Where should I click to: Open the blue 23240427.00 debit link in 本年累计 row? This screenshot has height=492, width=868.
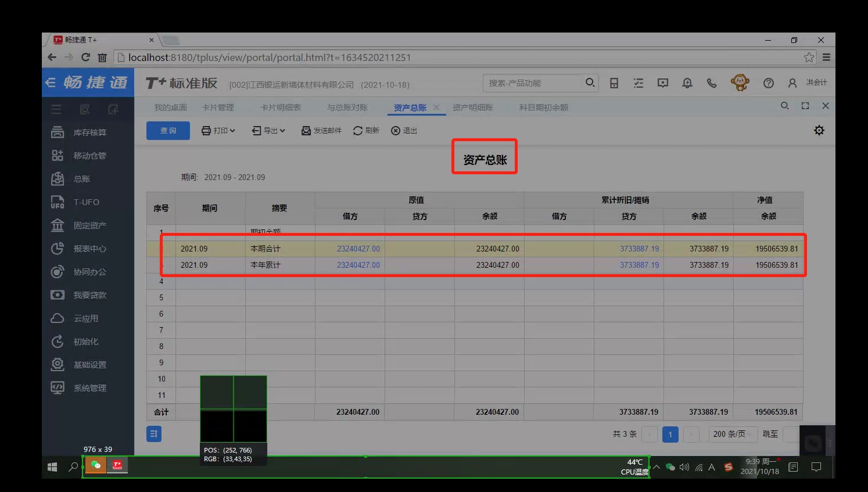358,265
